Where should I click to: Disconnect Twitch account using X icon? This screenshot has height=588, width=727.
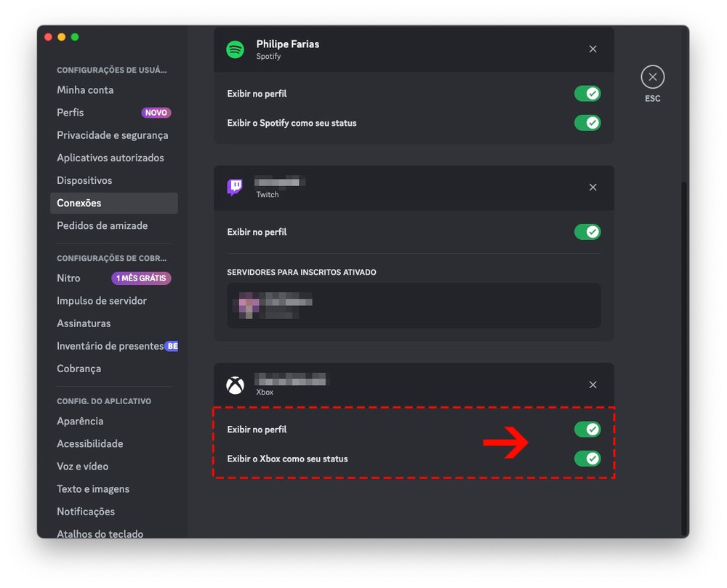pos(593,188)
